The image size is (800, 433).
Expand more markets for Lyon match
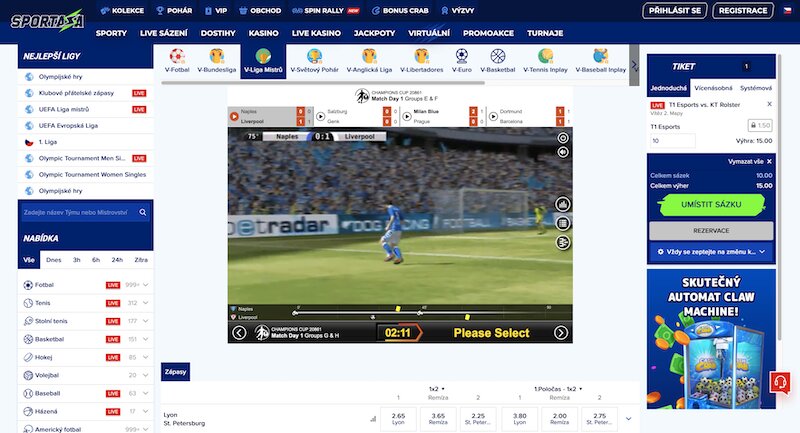629,419
